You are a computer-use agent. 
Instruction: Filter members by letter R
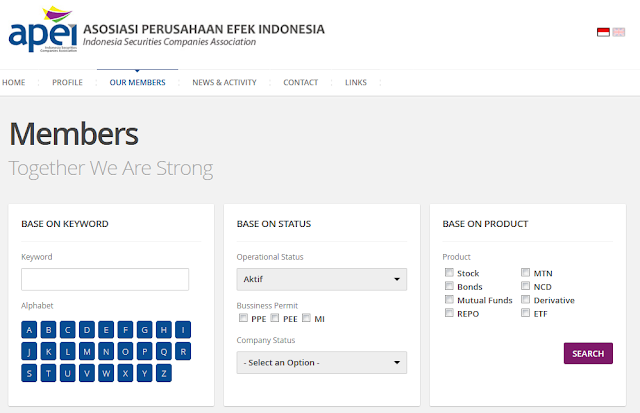(183, 351)
